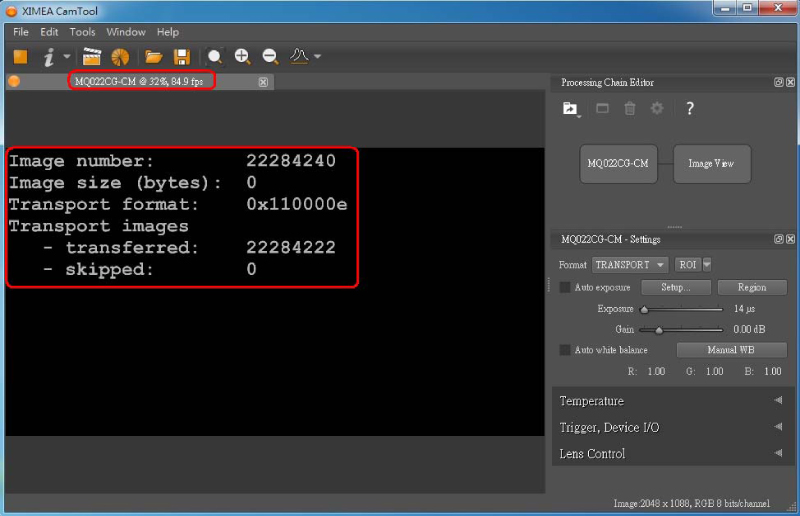Click the transferred count 22284222
The height and width of the screenshot is (516, 800).
[x=291, y=248]
